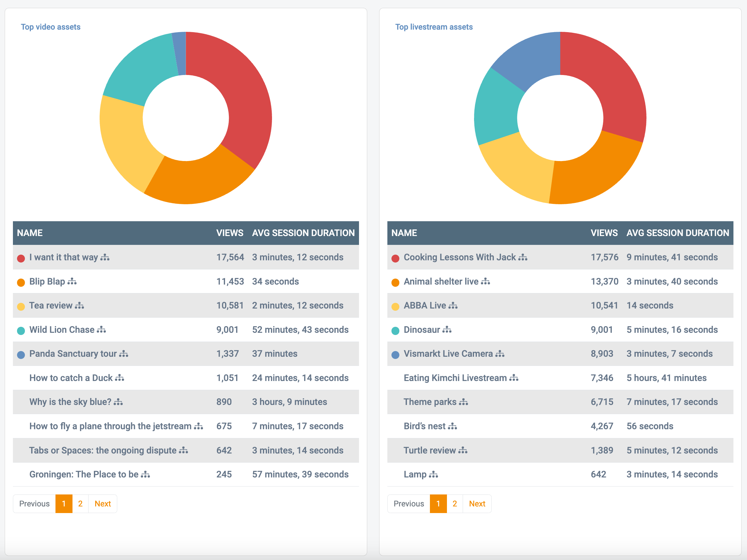The height and width of the screenshot is (560, 747).
Task: Switch to page 2 of the video assets table
Action: coord(80,503)
